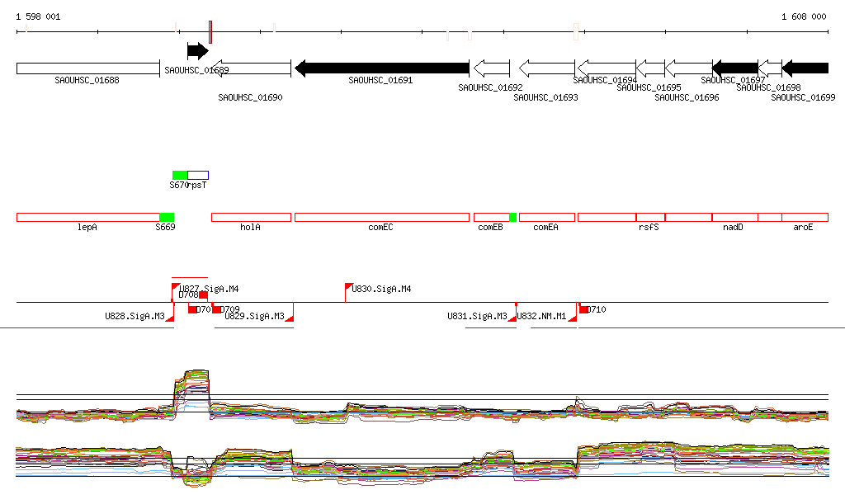Screen dimensions: 845x504
Task: Click the lepA label text
Action: (x=87, y=227)
